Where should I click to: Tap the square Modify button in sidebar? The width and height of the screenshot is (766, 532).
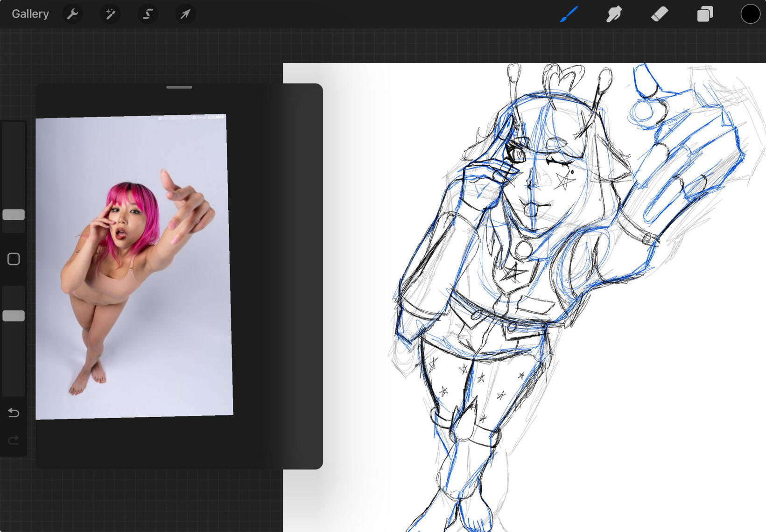tap(14, 259)
